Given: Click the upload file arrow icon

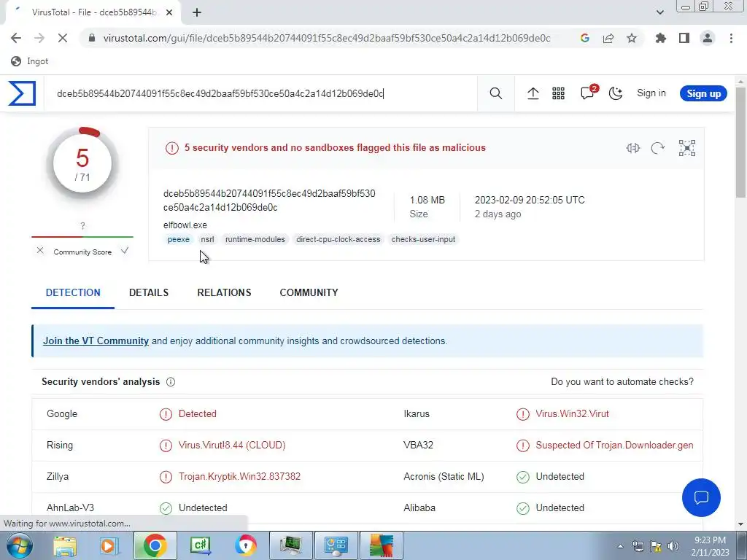Looking at the screenshot, I should [x=533, y=93].
